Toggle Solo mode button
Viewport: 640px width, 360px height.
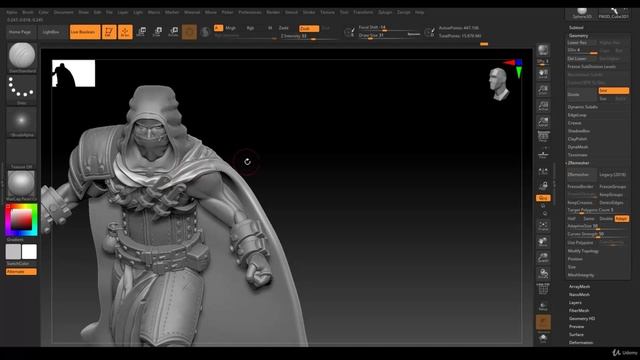(x=543, y=338)
